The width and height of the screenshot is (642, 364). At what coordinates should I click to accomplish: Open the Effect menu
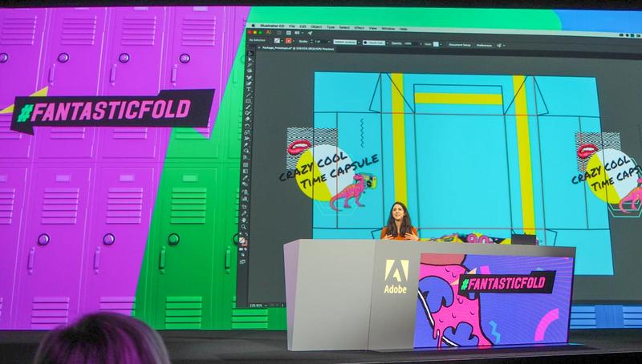pos(359,27)
